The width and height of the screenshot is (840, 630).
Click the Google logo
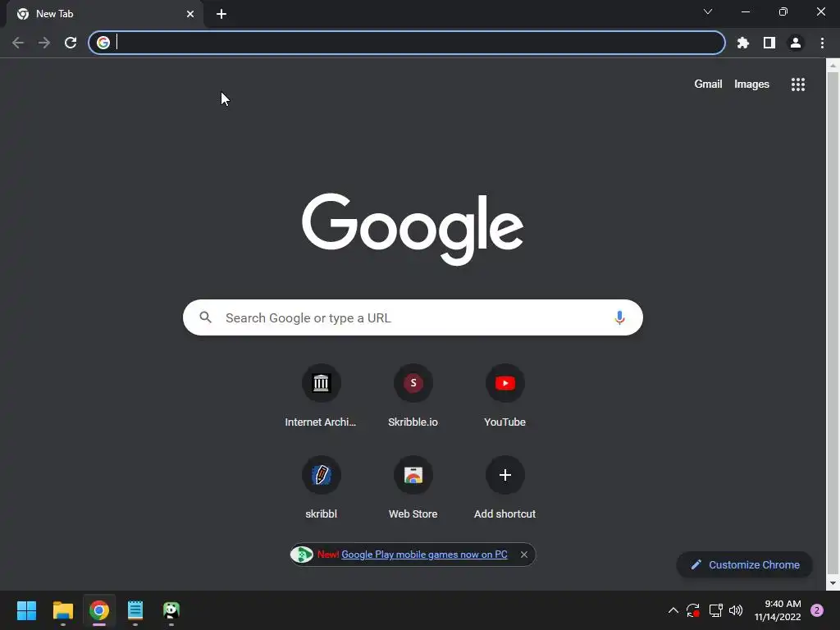[x=413, y=230]
